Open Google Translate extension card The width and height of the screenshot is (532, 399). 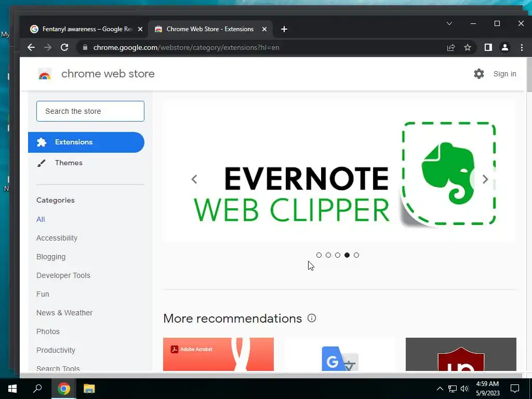[340, 354]
